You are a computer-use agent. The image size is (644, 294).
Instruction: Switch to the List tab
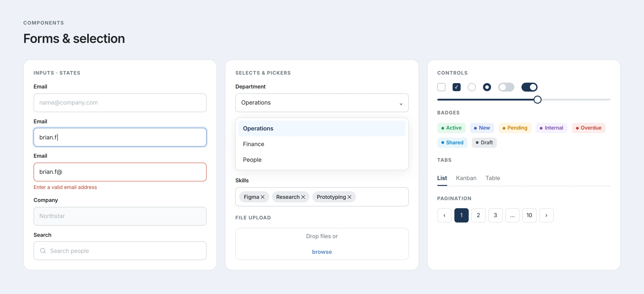pos(442,178)
